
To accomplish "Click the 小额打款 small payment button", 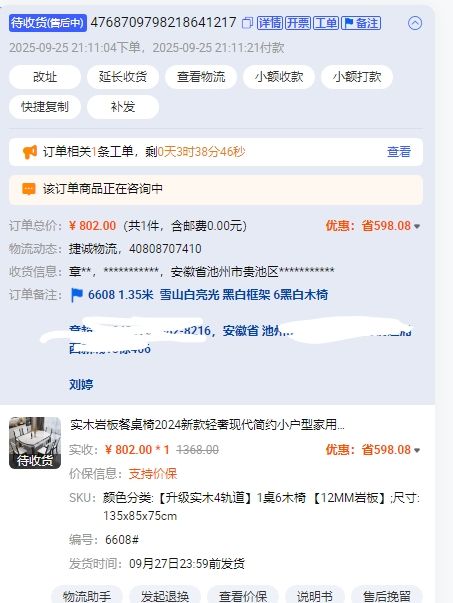I will click(x=357, y=77).
